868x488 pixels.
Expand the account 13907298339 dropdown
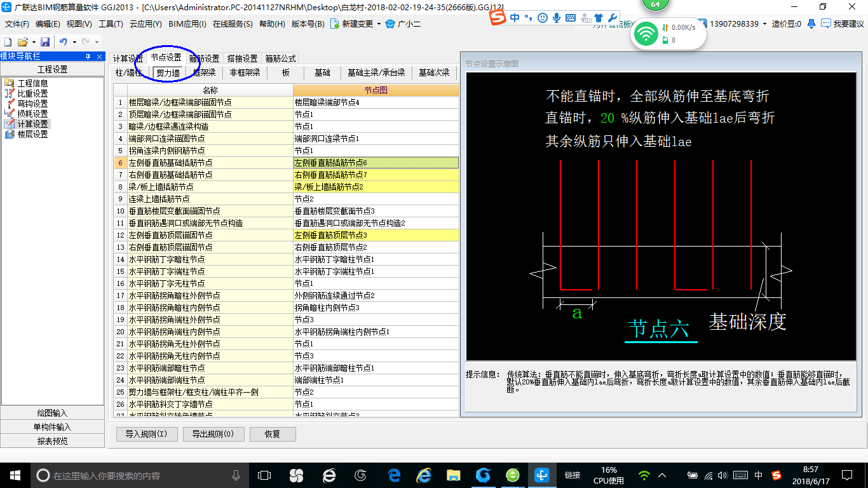pyautogui.click(x=764, y=24)
